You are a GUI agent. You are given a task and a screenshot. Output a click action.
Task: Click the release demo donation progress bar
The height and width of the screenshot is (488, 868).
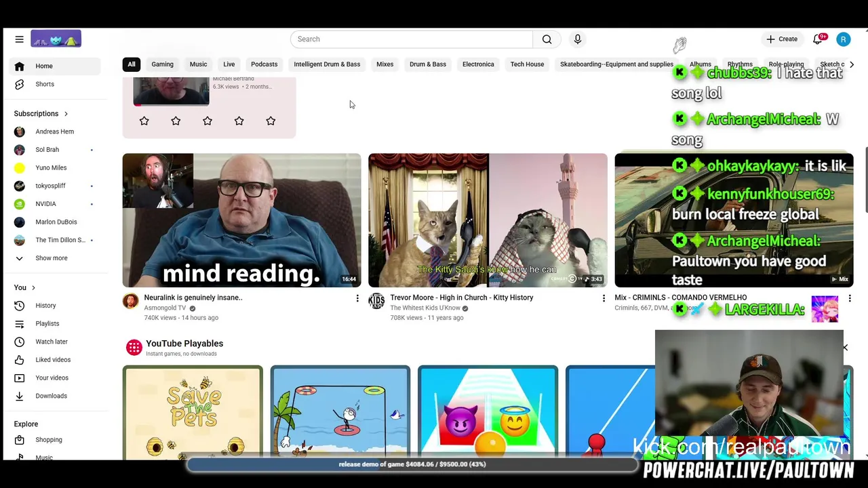point(412,464)
